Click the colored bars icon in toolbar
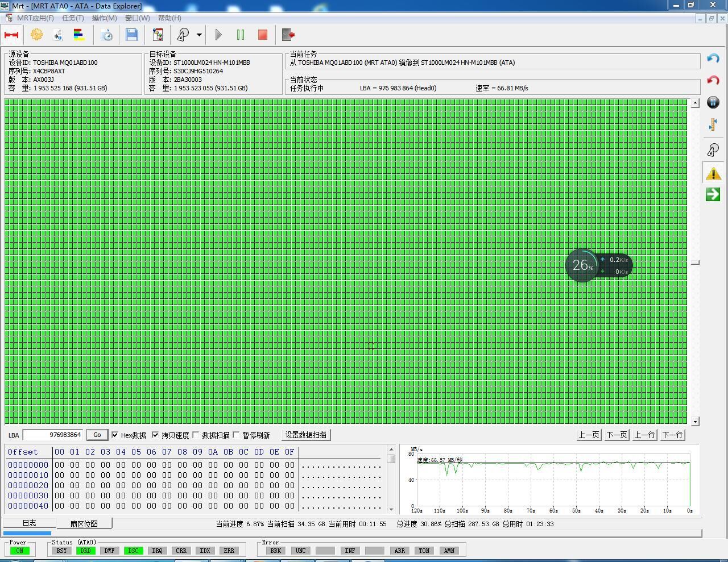 (x=79, y=35)
